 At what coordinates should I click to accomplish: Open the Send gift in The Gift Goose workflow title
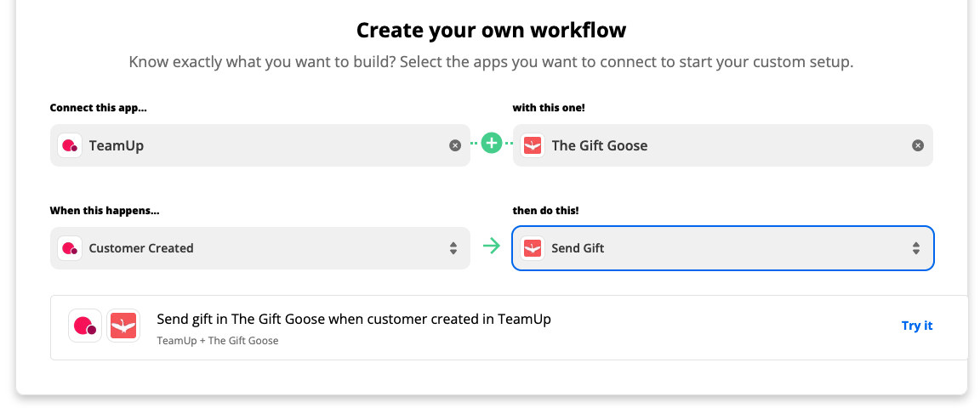coord(354,320)
